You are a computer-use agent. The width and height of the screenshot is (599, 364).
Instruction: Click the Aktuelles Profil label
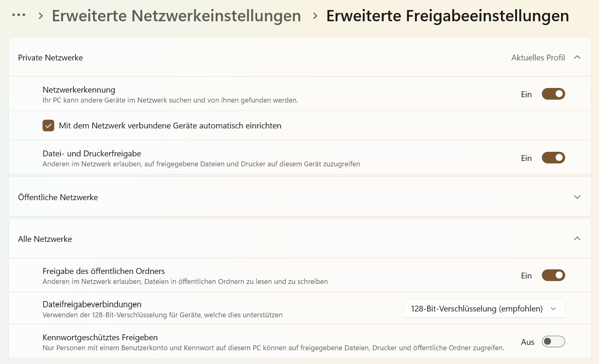538,58
